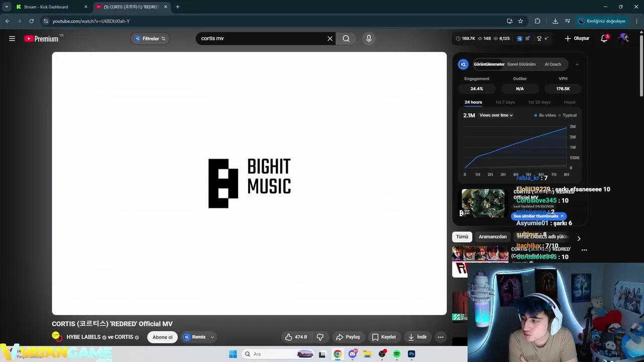
Task: Expand the Remix dropdown arrow
Action: point(212,337)
